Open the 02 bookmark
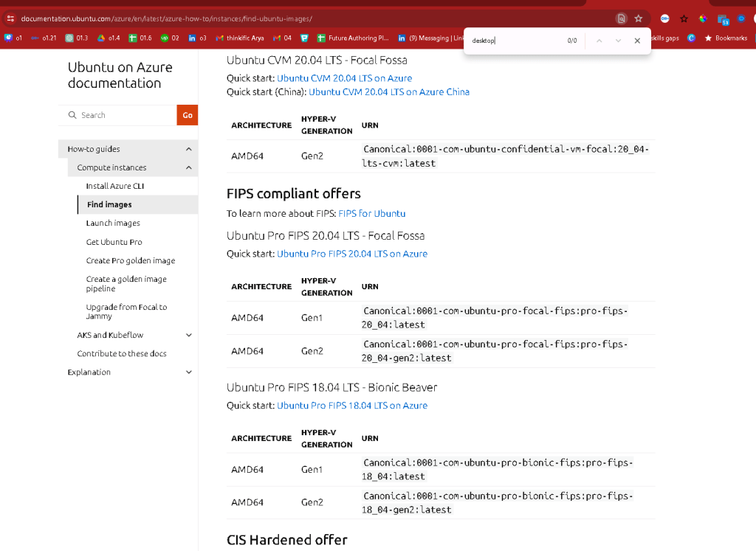This screenshot has height=551, width=756. (170, 38)
